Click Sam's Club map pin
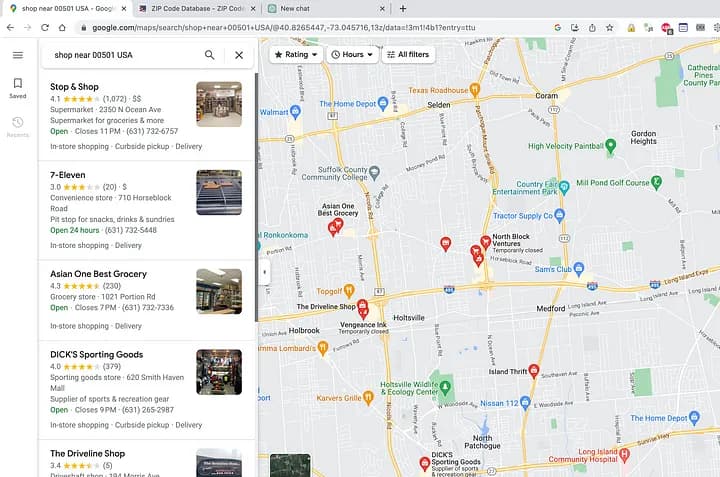The width and height of the screenshot is (720, 477). 579,269
